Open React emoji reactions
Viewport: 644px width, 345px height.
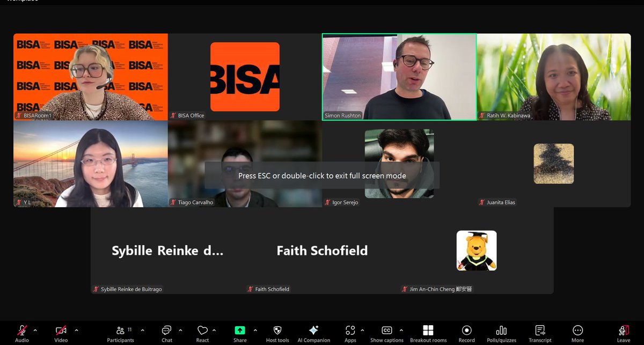coord(202,333)
